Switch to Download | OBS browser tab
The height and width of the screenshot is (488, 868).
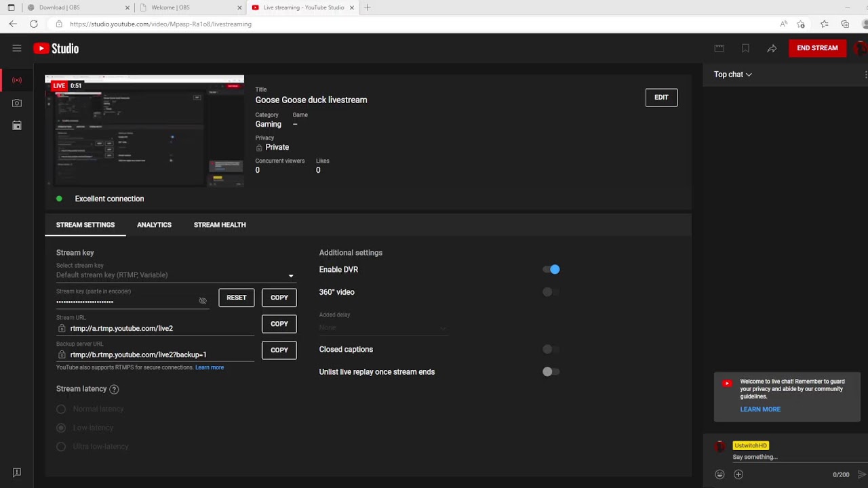77,7
